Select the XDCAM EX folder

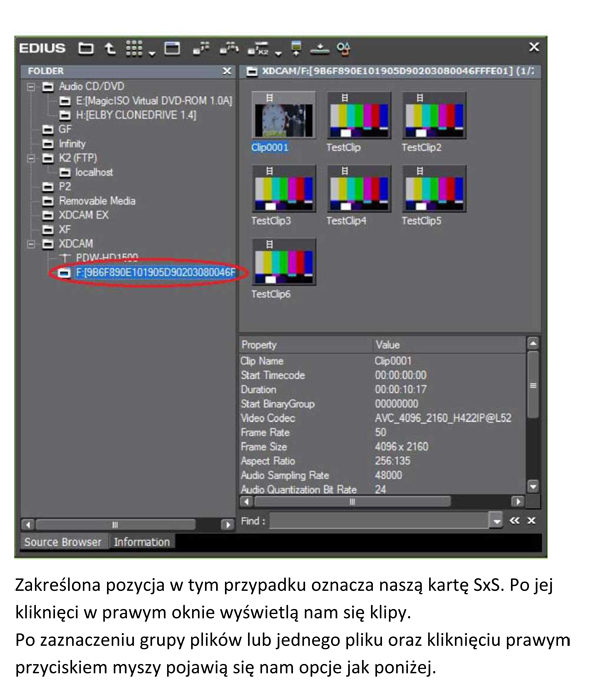coord(82,215)
